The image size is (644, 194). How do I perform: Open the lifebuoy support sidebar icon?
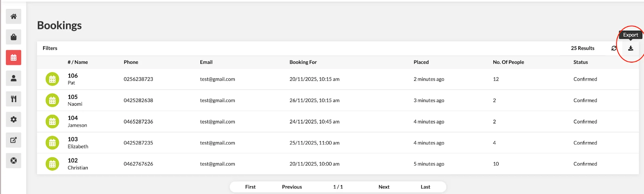pyautogui.click(x=13, y=161)
